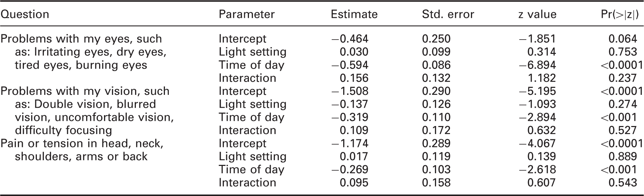The width and height of the screenshot is (644, 196).
Task: Select the Parameter column header
Action: pos(247,14)
